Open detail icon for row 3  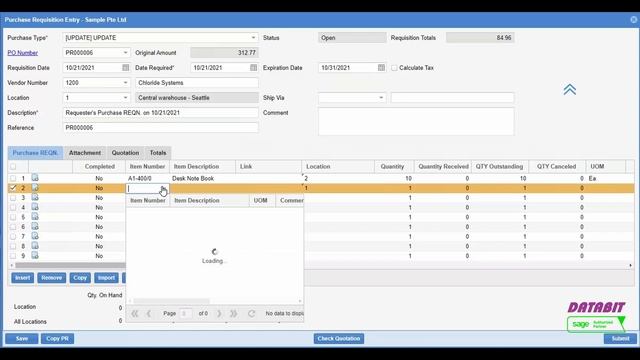pyautogui.click(x=35, y=198)
